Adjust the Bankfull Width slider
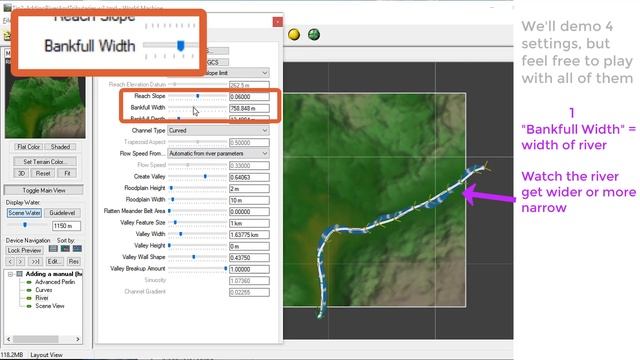 click(198, 108)
